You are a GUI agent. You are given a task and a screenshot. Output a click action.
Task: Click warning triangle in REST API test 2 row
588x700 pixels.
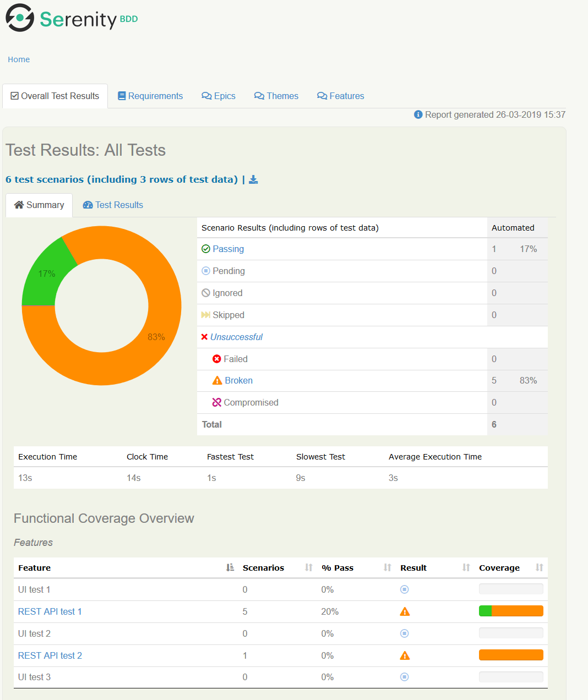click(x=405, y=655)
